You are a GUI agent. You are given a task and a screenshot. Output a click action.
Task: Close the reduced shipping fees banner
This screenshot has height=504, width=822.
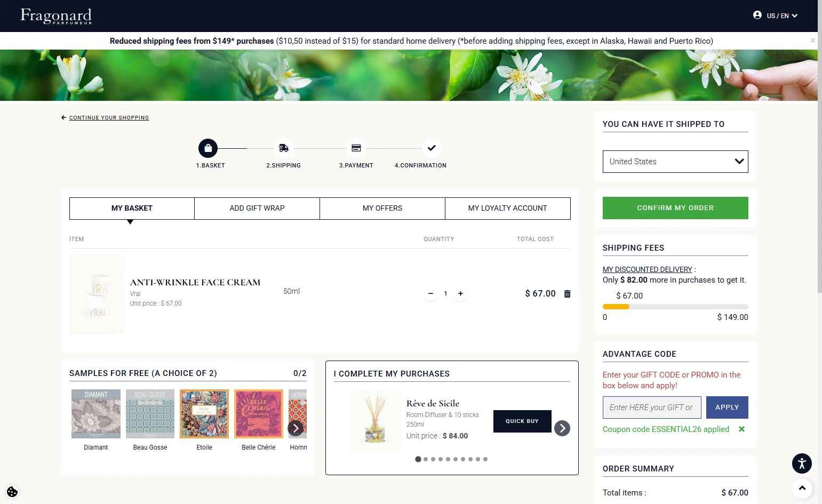[812, 41]
